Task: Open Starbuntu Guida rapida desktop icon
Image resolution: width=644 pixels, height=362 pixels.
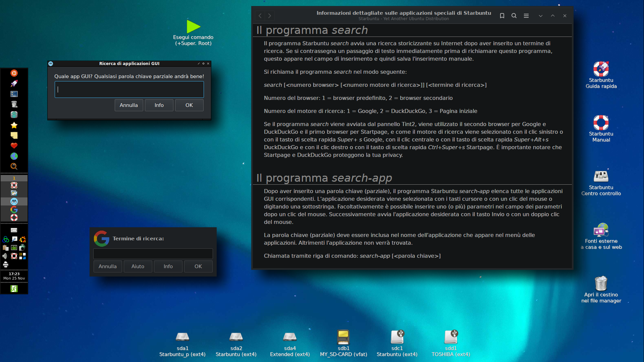Action: (x=601, y=69)
